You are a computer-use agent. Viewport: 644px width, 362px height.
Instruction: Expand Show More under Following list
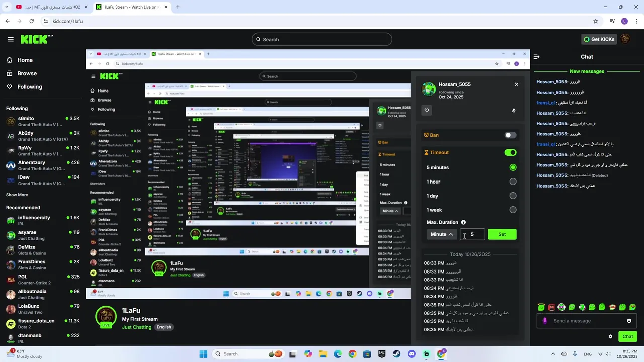17,195
